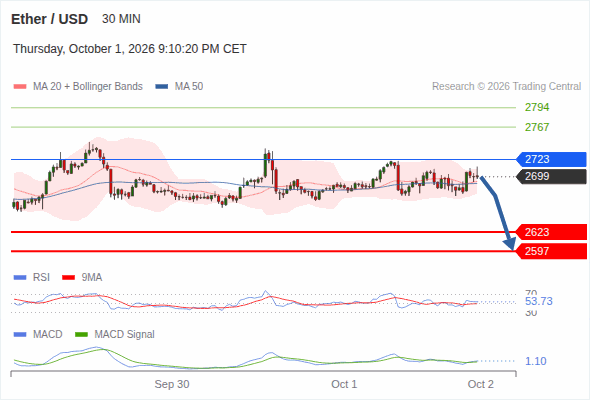Click the red 2623 support price tag
Screen dimensions: 590x400
551,232
